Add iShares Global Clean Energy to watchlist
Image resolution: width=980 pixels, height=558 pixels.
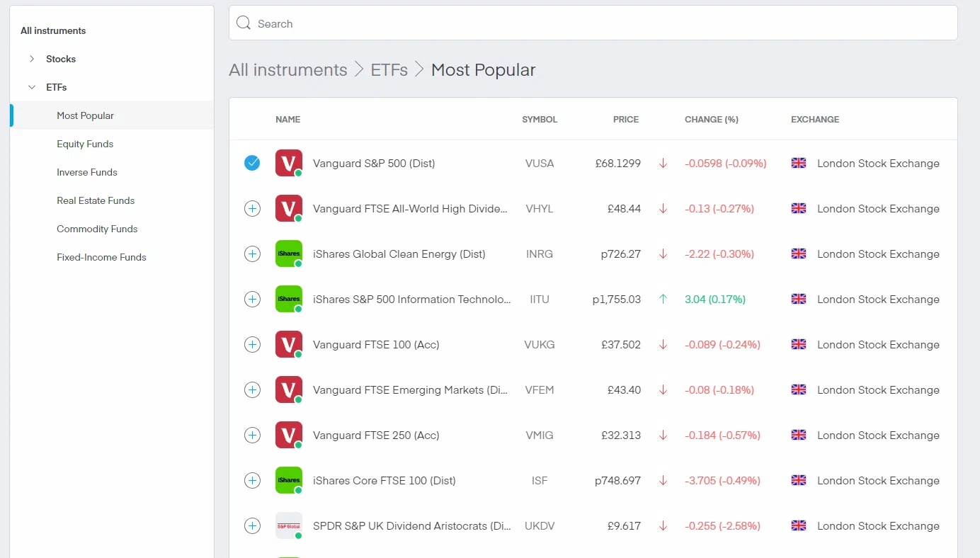point(252,254)
